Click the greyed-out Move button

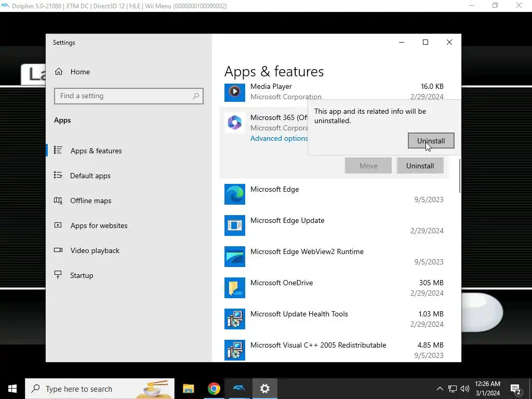pyautogui.click(x=368, y=166)
